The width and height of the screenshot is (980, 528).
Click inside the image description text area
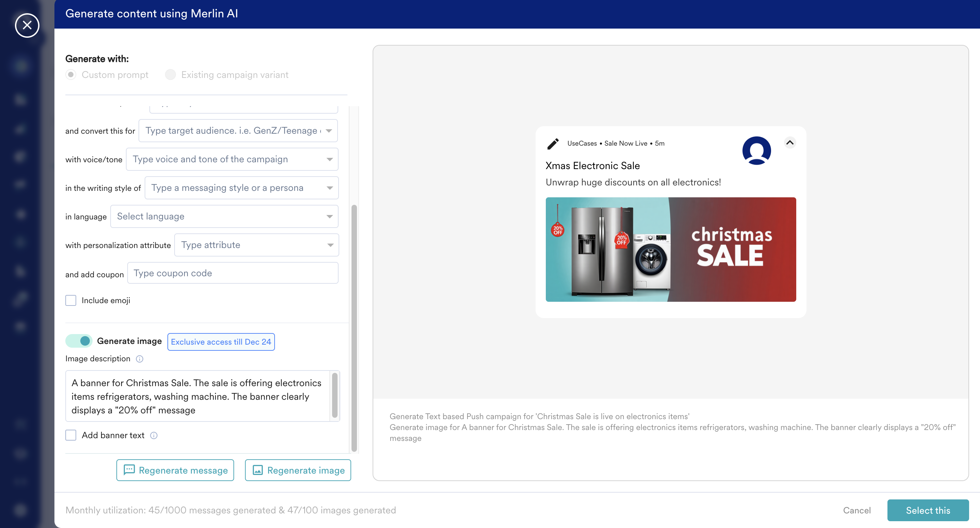tap(198, 396)
